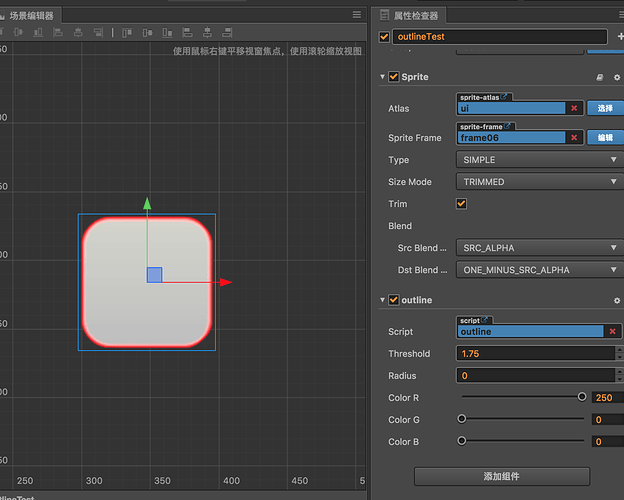Open the Sprite component gear settings
The width and height of the screenshot is (624, 500).
[x=617, y=77]
